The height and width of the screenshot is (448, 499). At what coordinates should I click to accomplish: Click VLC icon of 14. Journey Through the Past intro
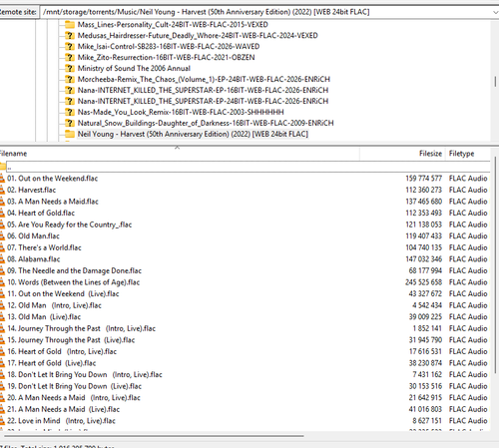(2, 328)
